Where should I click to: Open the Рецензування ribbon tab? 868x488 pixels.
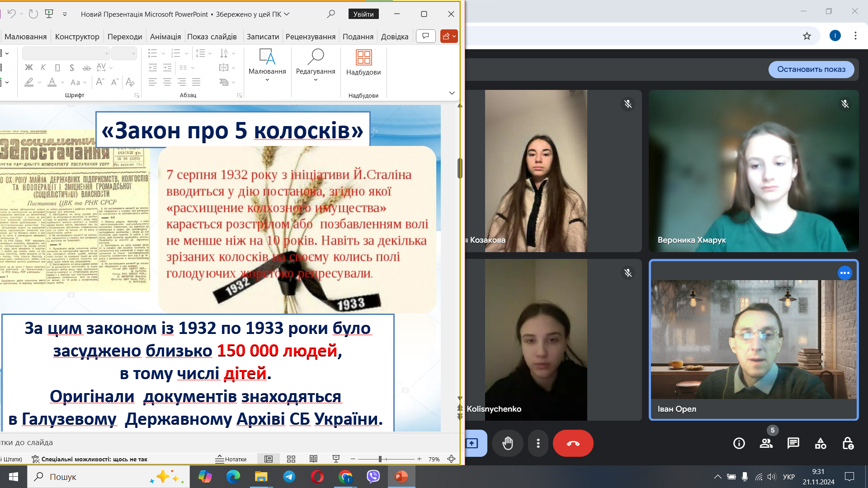tap(310, 37)
